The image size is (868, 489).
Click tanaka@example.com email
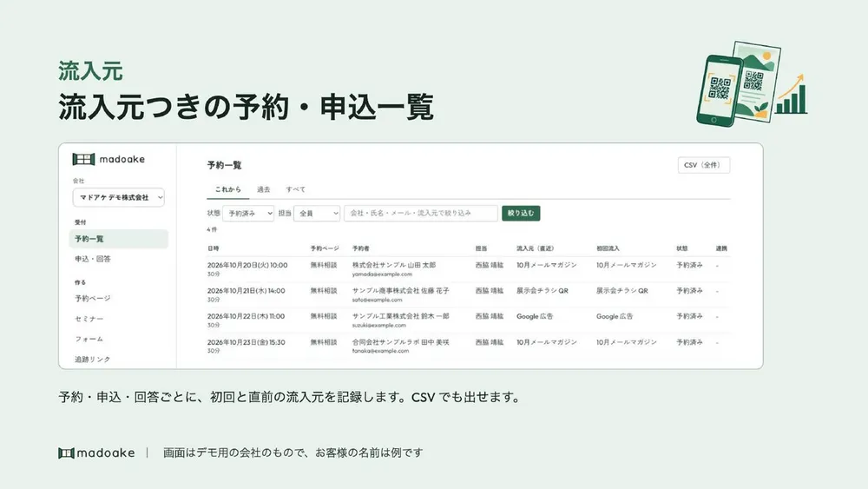click(x=380, y=351)
